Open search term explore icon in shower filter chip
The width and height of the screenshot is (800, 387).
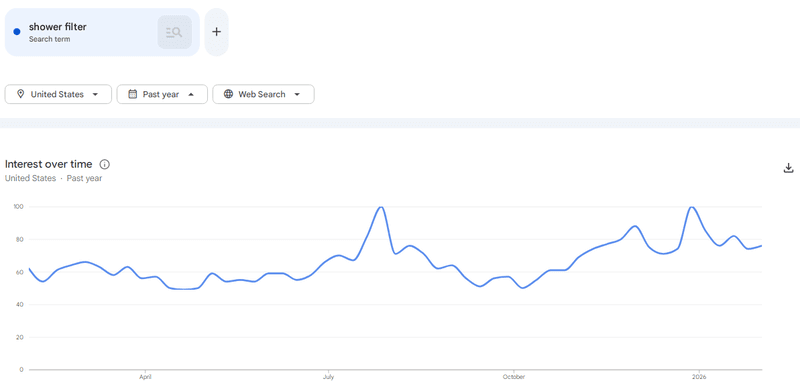coord(174,32)
